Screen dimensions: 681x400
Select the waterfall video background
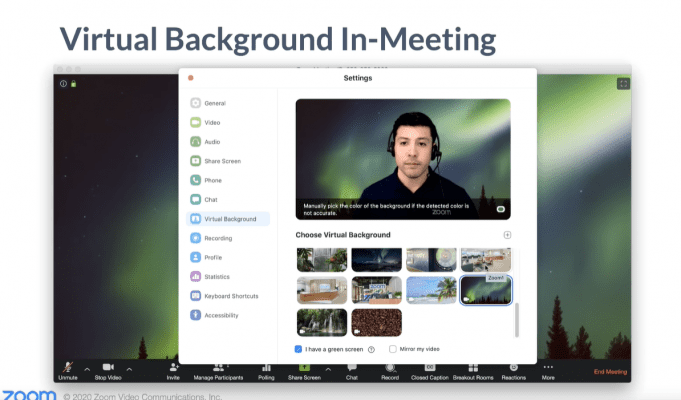[322, 323]
